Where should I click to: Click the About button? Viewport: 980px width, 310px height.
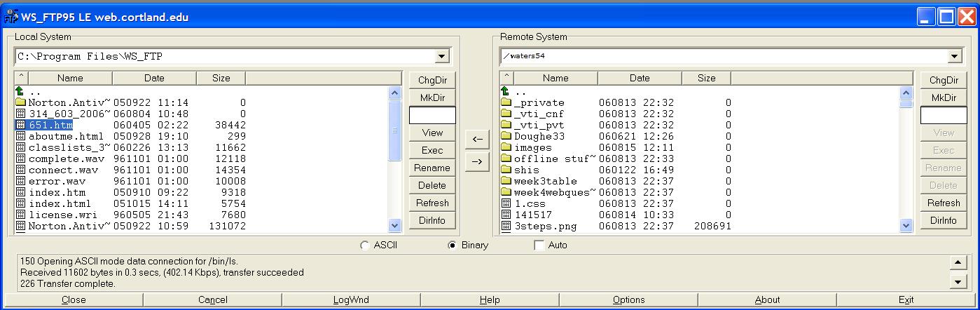(767, 299)
